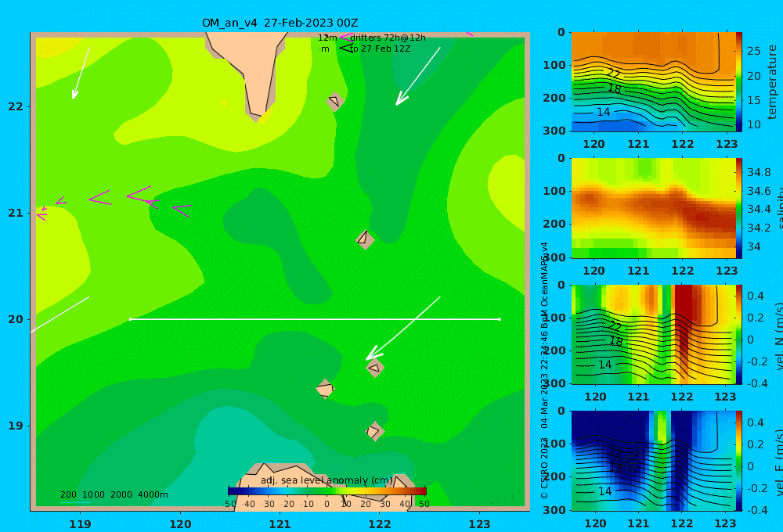Click the '22' contour label in temperature panel
Viewport: 783px width, 532px height.
[614, 74]
